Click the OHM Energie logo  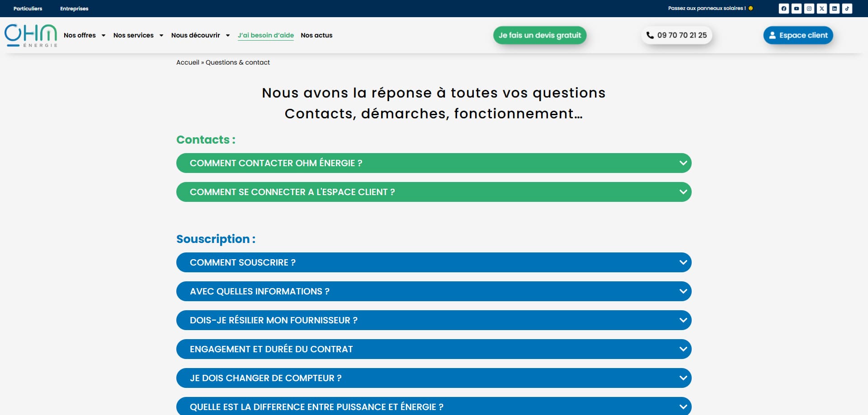31,35
